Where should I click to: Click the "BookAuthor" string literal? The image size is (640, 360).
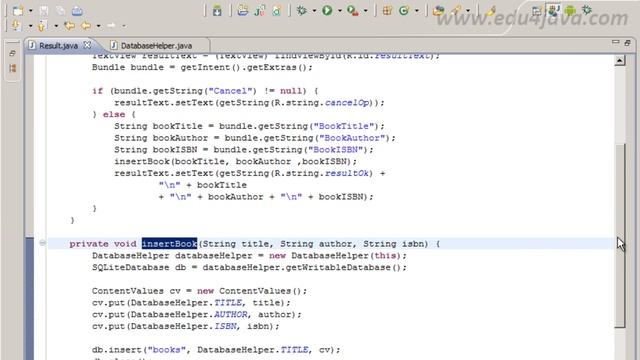click(x=352, y=138)
